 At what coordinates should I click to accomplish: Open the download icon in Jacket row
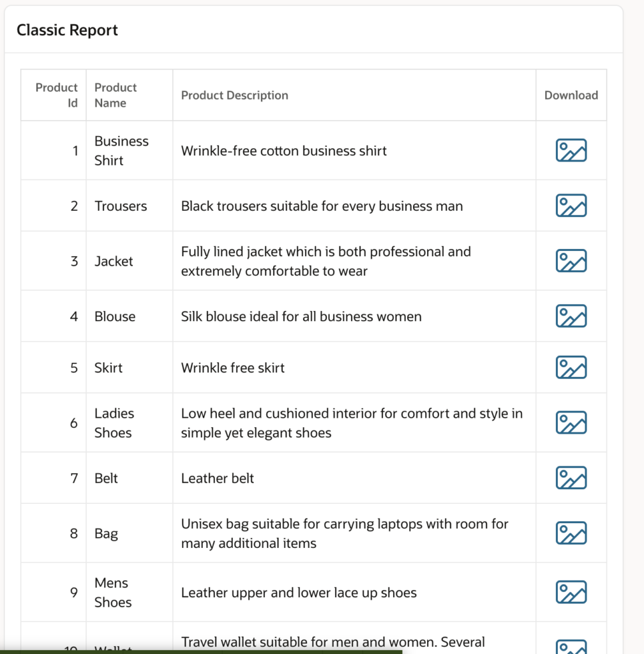(x=571, y=261)
